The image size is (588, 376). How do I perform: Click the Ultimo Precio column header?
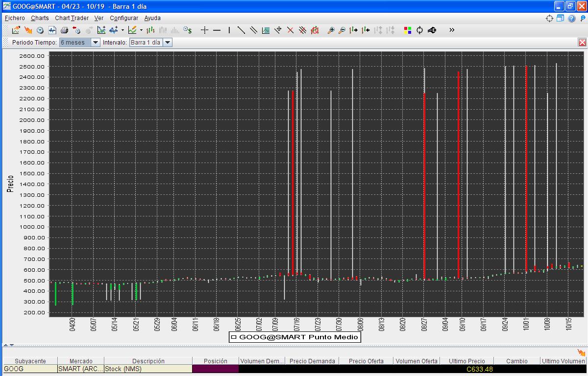466,361
